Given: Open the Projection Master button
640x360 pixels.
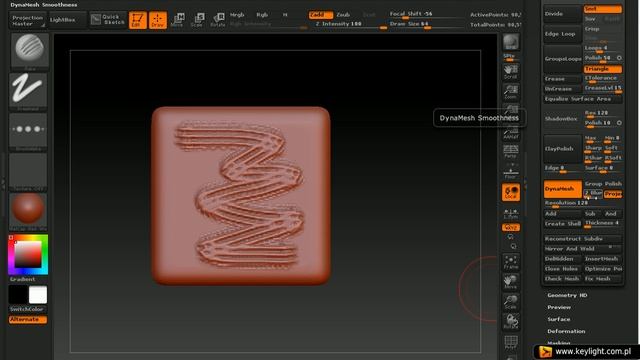Looking at the screenshot, I should pyautogui.click(x=27, y=20).
